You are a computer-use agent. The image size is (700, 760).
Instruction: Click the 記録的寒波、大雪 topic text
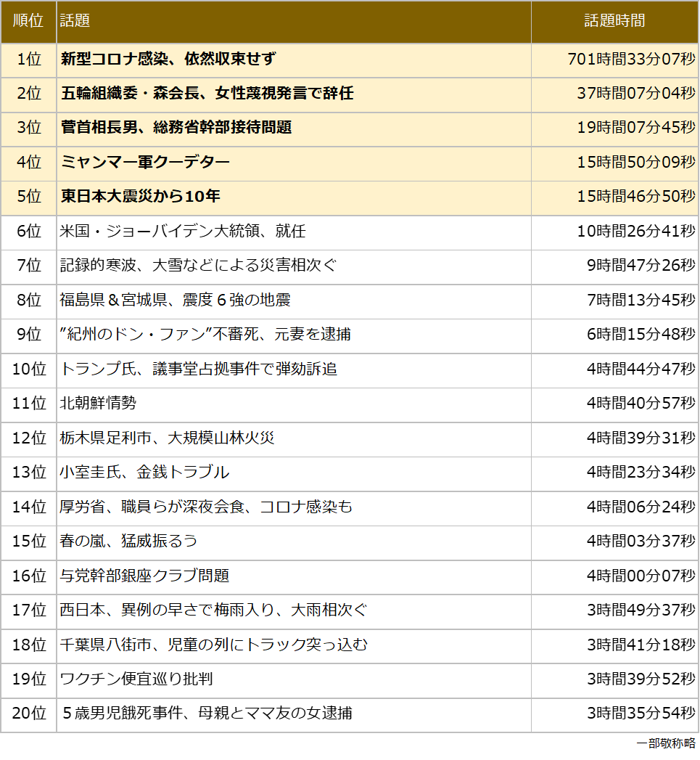pos(197,266)
